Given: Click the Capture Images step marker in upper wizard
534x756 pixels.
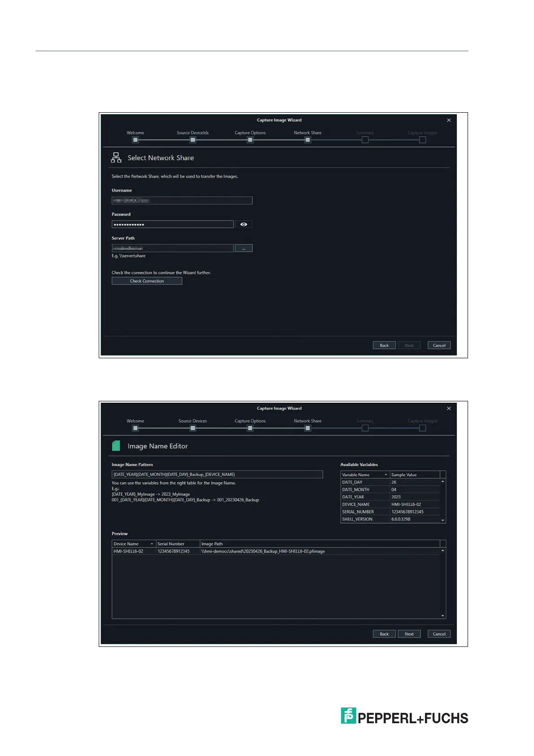Looking at the screenshot, I should [422, 140].
